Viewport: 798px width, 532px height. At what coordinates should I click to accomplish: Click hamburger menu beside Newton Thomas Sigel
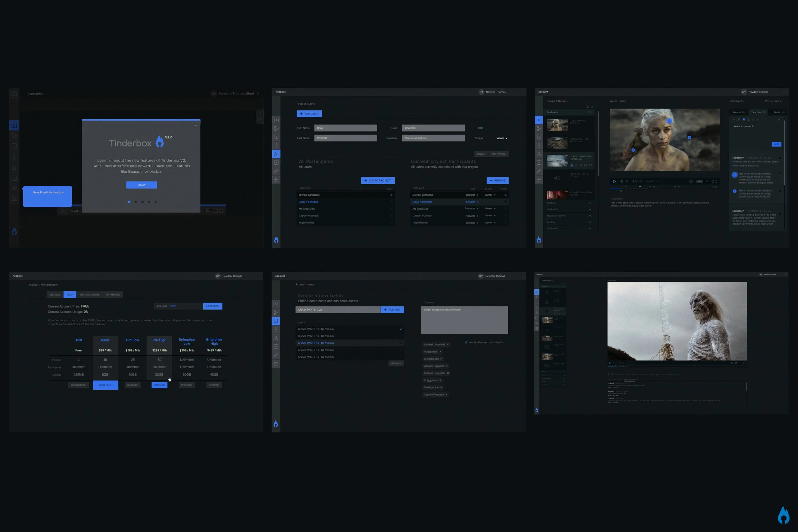click(258, 94)
